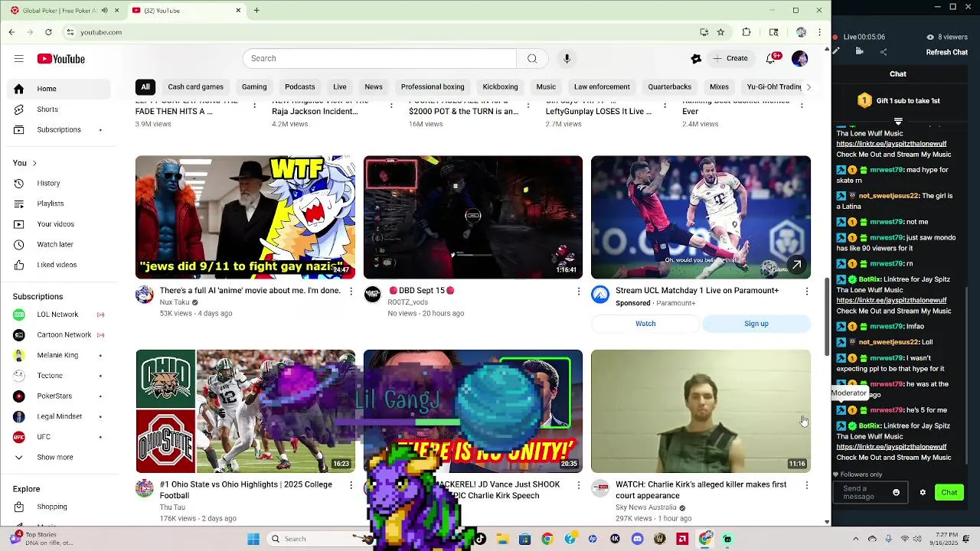The image size is (980, 551).
Task: Open chat settings gear in Kick chat
Action: tap(923, 492)
